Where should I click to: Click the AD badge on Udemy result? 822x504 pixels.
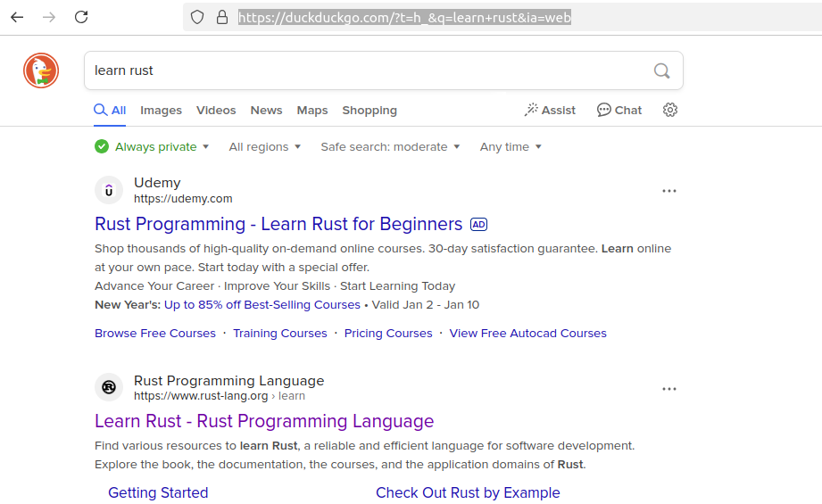(478, 224)
